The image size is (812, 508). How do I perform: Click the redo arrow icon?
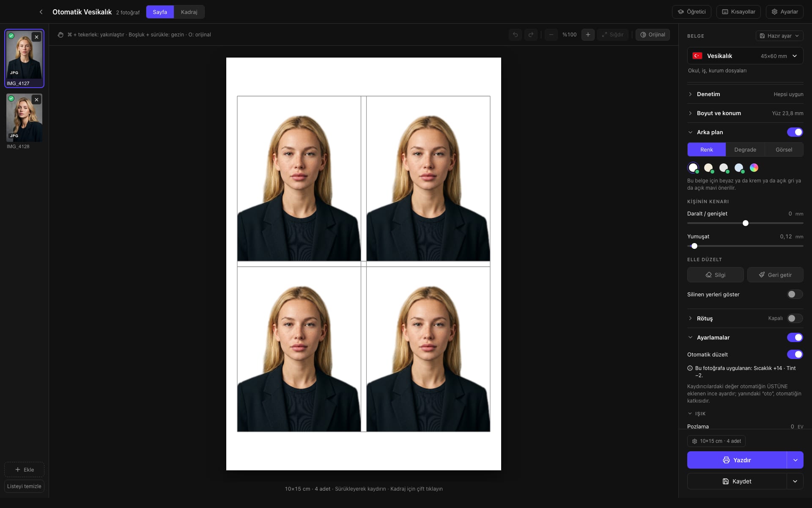[x=531, y=35]
